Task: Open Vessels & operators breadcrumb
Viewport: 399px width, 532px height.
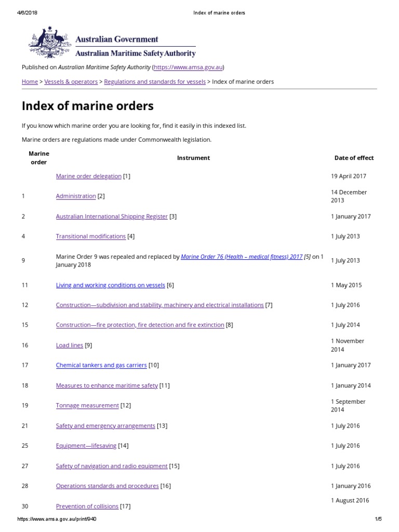Action: pos(71,82)
